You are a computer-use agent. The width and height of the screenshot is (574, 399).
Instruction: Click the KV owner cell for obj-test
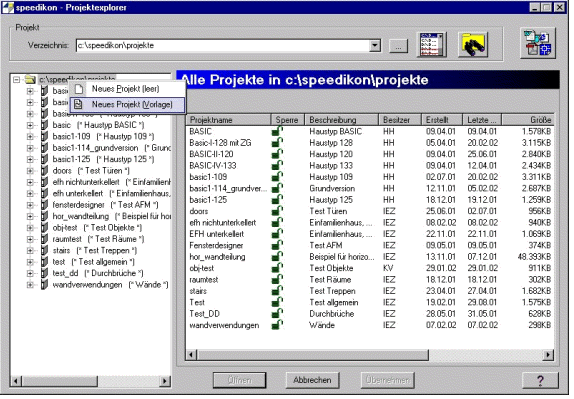(388, 268)
